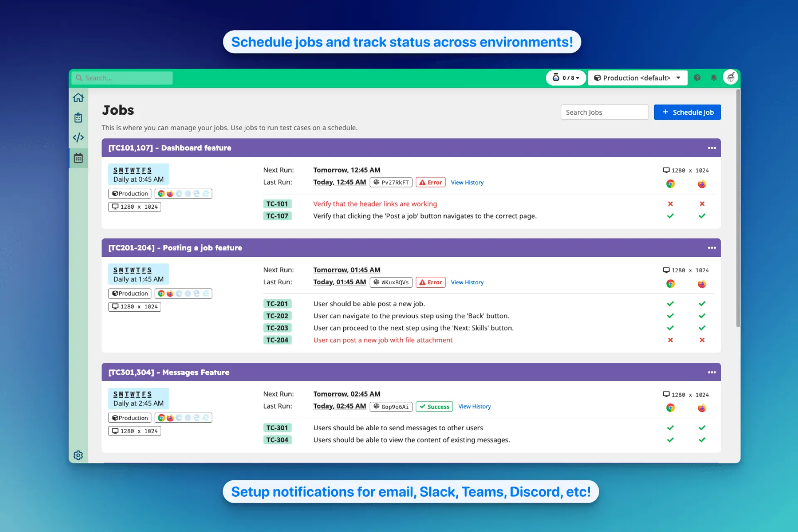Click Firefox icon column in Messages job results
The width and height of the screenshot is (798, 532).
pos(702,408)
